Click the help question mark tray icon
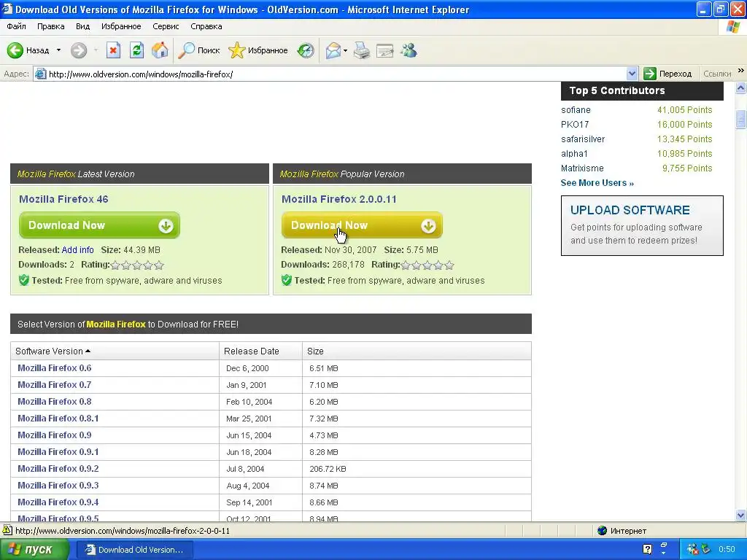Viewport: 747px width, 560px height. 647,550
